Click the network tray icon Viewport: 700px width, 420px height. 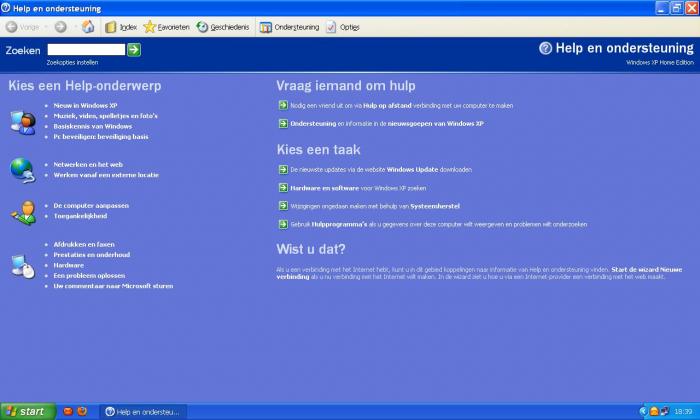click(664, 411)
